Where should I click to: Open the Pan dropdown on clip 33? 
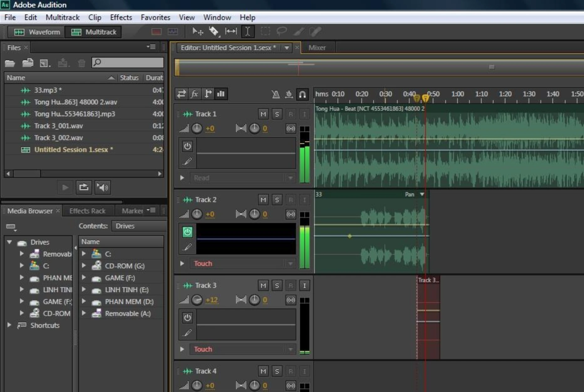point(422,194)
